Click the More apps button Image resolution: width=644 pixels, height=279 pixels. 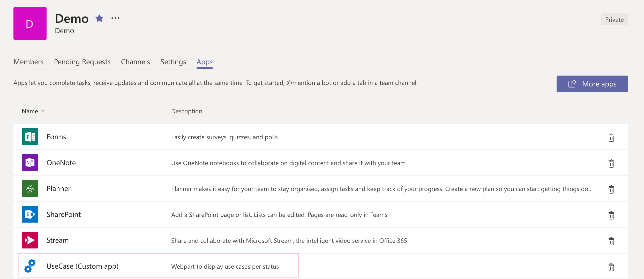point(592,84)
